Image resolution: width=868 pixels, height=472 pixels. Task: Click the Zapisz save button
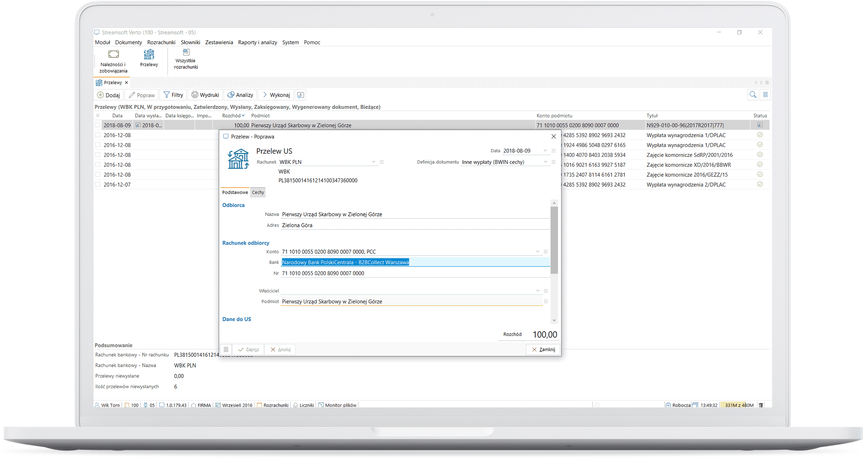click(x=248, y=349)
